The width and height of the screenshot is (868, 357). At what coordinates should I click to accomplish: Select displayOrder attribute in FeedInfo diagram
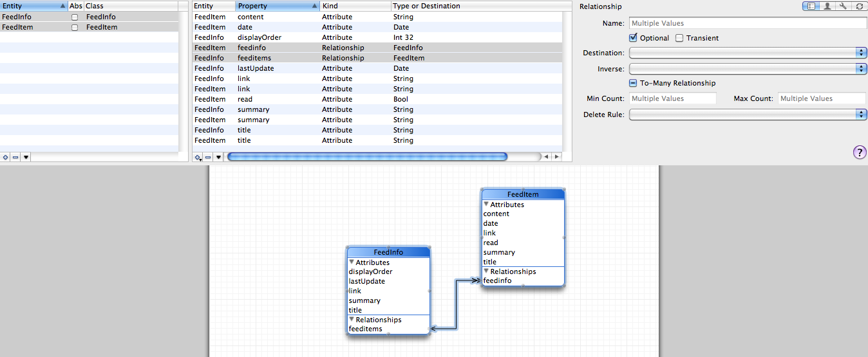tap(371, 271)
